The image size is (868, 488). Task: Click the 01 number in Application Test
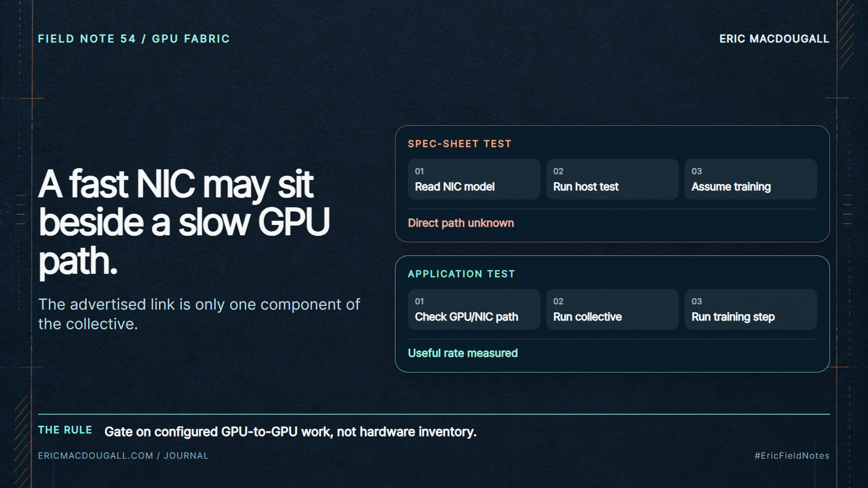pos(419,301)
